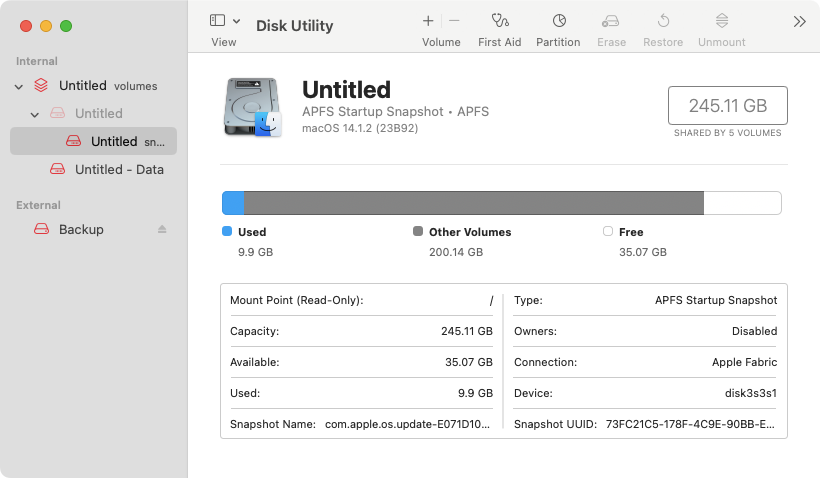Click the Backup drive icon in sidebar
This screenshot has height=478, width=820.
point(41,229)
